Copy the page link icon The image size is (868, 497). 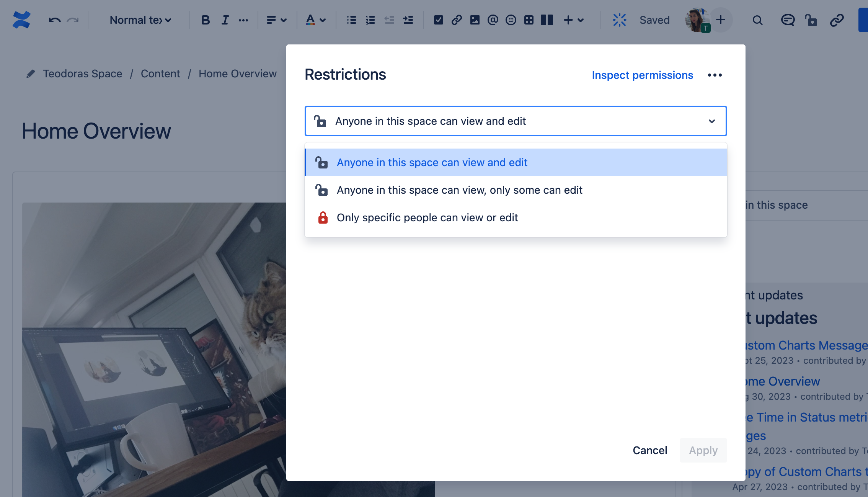[x=837, y=20]
